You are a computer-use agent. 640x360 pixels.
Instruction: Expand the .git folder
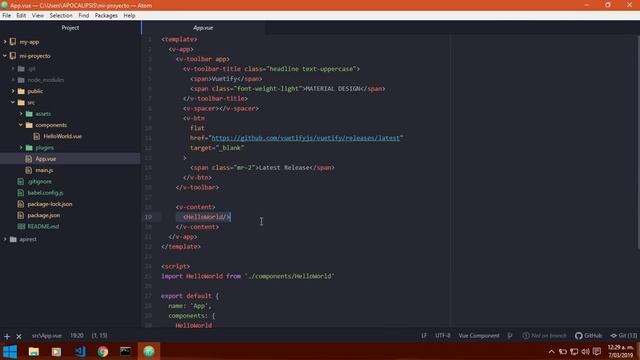pos(13,69)
